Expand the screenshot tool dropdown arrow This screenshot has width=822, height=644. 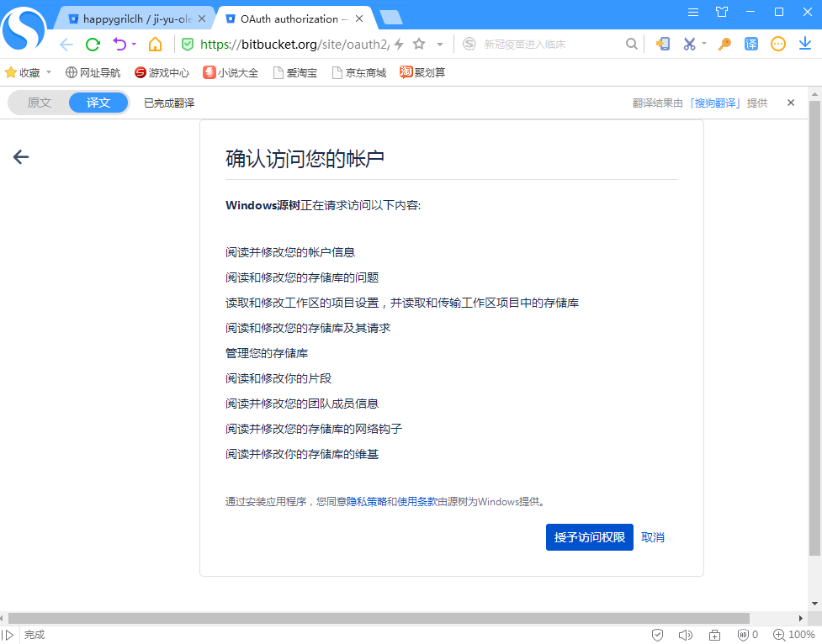pos(704,44)
